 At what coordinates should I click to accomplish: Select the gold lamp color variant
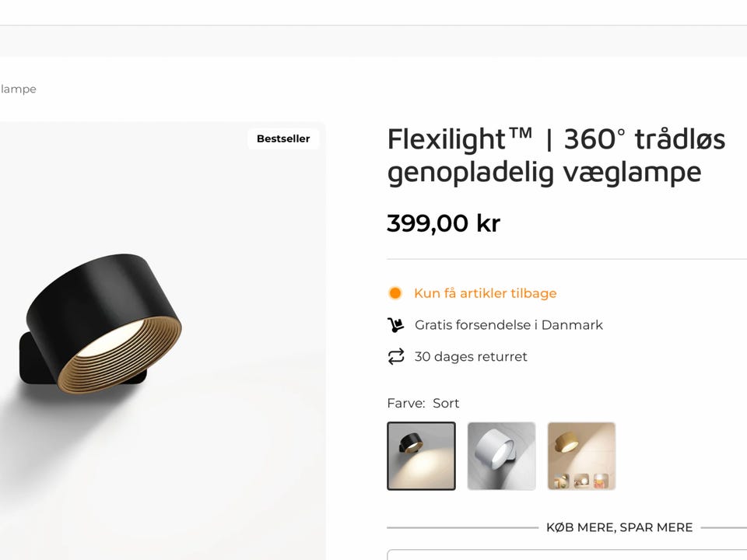point(581,456)
